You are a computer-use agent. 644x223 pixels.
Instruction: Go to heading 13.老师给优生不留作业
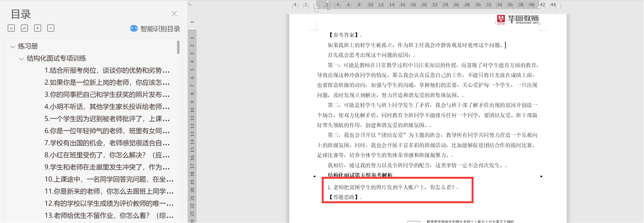[x=109, y=216]
